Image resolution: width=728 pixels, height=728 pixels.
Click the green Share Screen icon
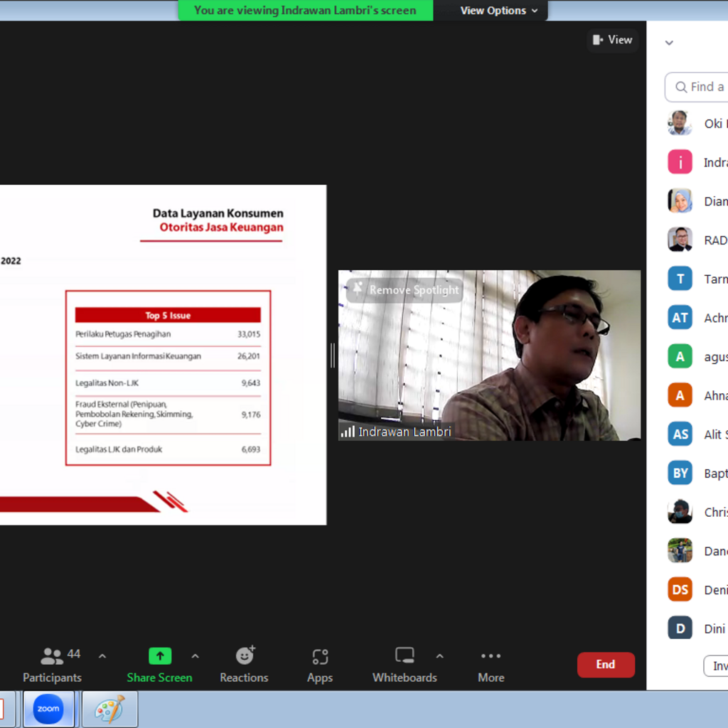[x=159, y=655]
